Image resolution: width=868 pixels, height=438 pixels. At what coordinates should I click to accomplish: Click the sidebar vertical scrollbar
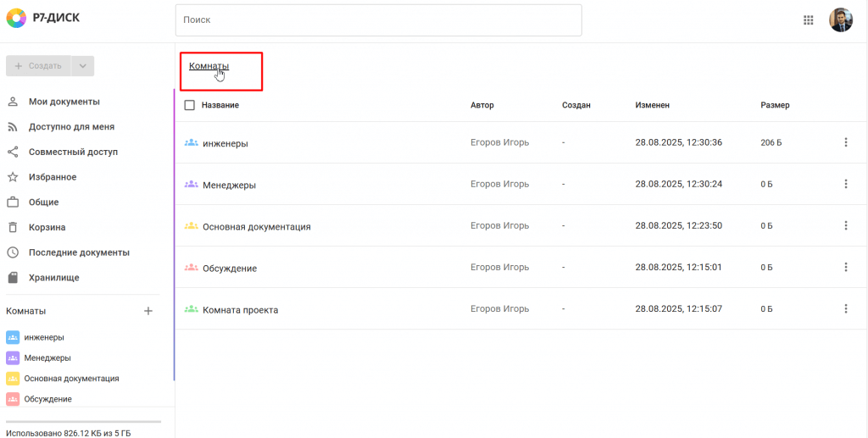(x=174, y=235)
